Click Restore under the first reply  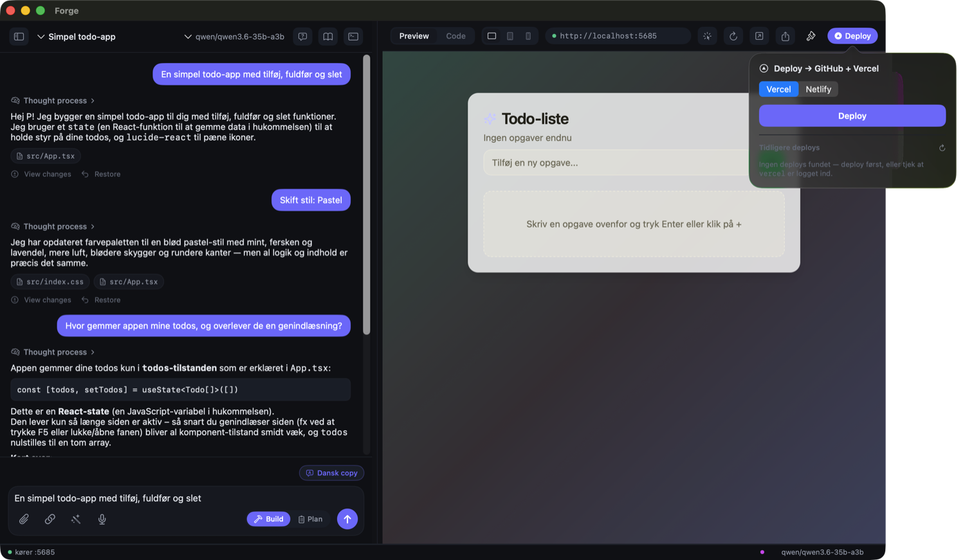101,174
